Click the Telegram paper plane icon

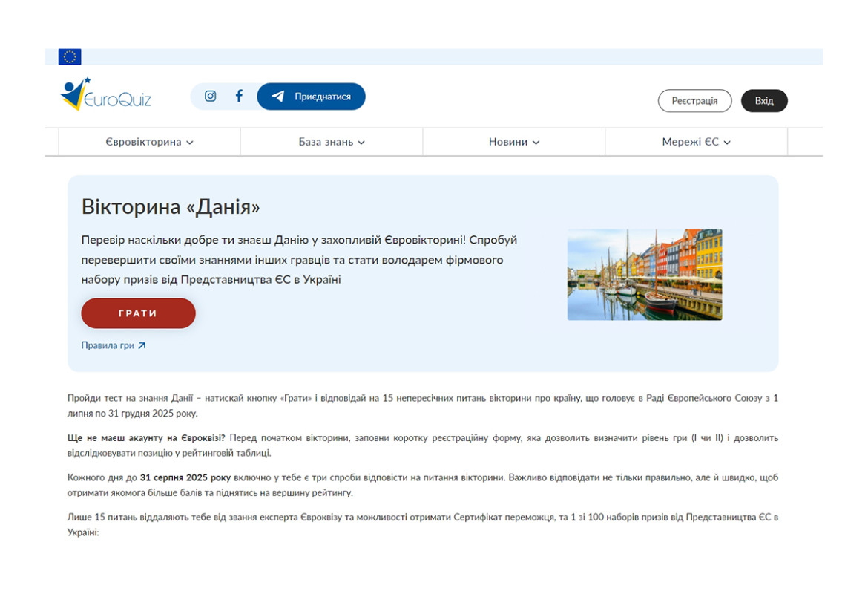[x=278, y=97]
